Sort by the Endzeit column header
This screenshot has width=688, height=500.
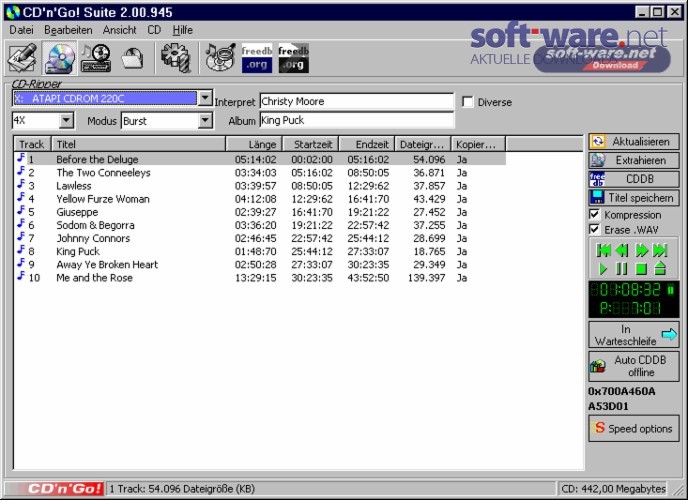pyautogui.click(x=366, y=144)
